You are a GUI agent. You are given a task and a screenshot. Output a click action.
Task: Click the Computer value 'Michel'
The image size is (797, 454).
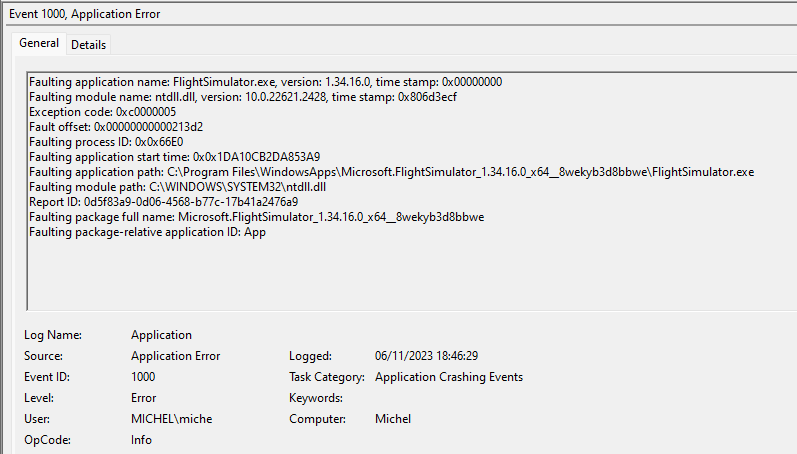pyautogui.click(x=393, y=419)
